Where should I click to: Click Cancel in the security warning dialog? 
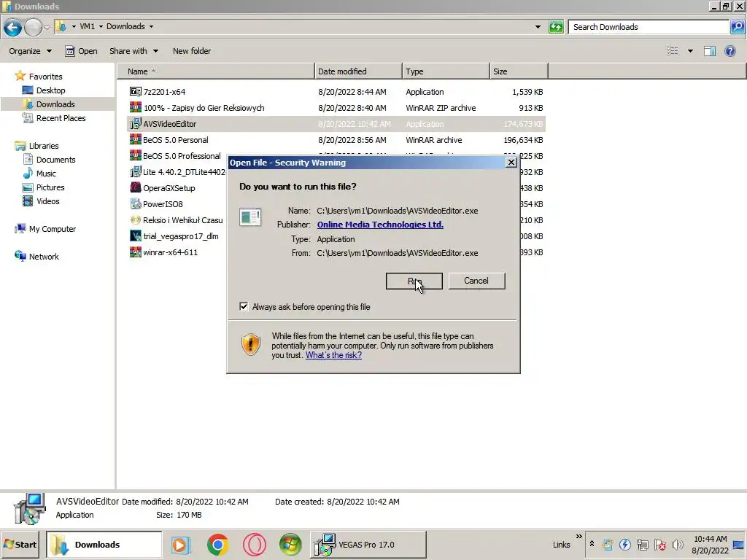coord(476,281)
